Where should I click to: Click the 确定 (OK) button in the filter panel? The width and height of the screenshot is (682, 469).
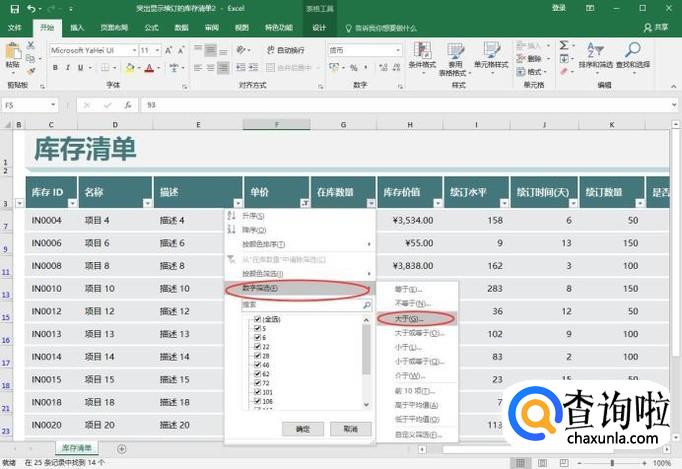pyautogui.click(x=302, y=428)
